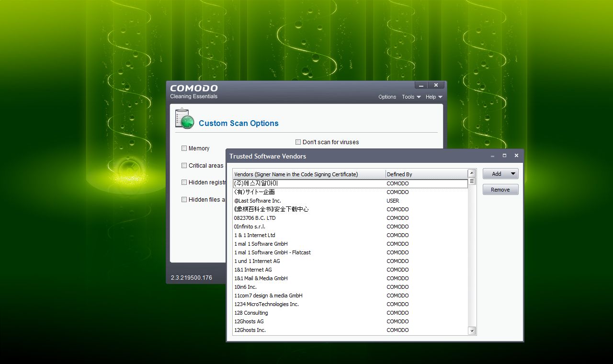Select the 0Infinito s.r.l. vendor
Screen dimensions: 613x364
(350, 227)
